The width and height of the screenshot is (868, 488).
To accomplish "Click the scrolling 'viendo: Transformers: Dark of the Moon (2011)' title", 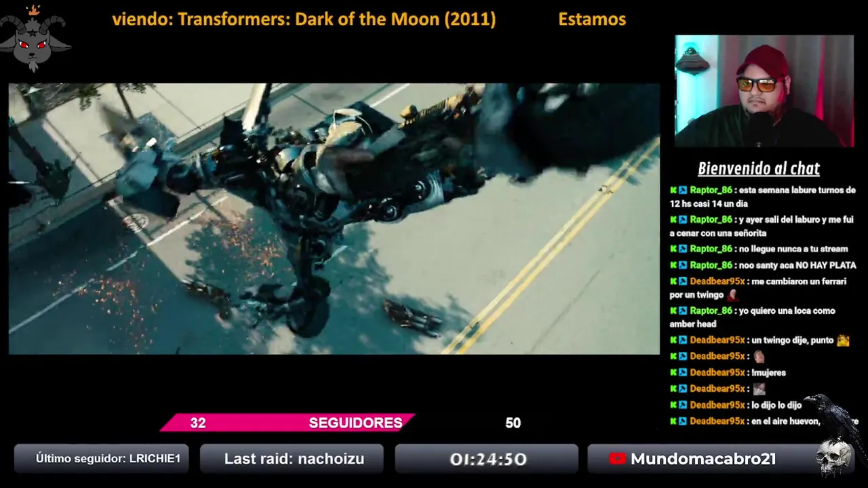I will 304,19.
